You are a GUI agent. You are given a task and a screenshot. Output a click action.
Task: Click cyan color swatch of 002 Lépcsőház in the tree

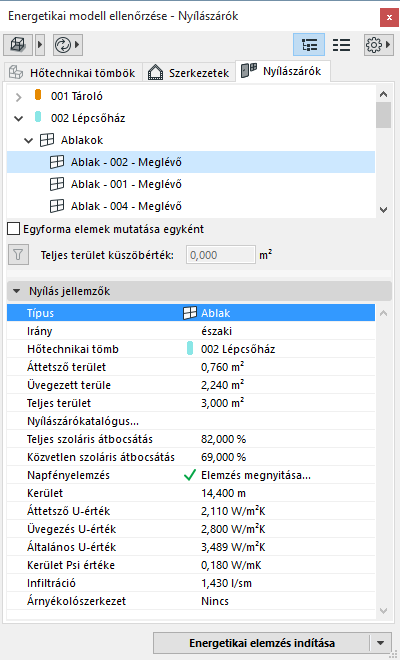pyautogui.click(x=38, y=117)
